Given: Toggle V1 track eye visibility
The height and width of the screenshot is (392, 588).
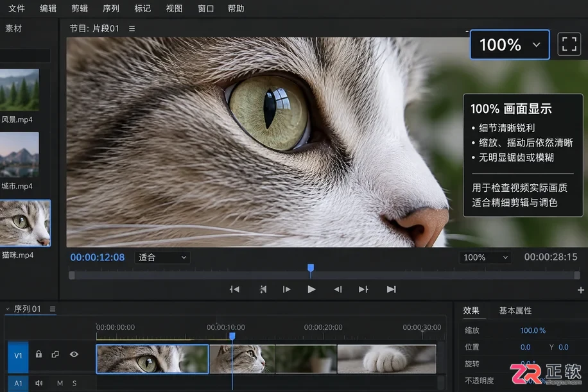Looking at the screenshot, I should click(74, 354).
